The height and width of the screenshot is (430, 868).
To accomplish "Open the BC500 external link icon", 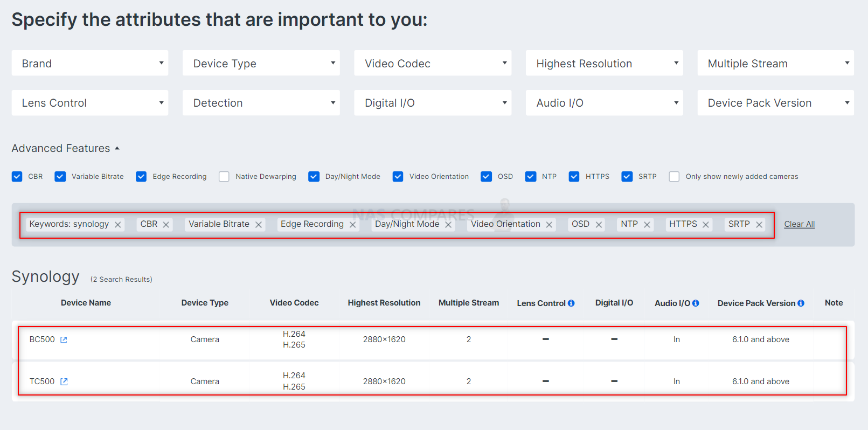I will [64, 339].
